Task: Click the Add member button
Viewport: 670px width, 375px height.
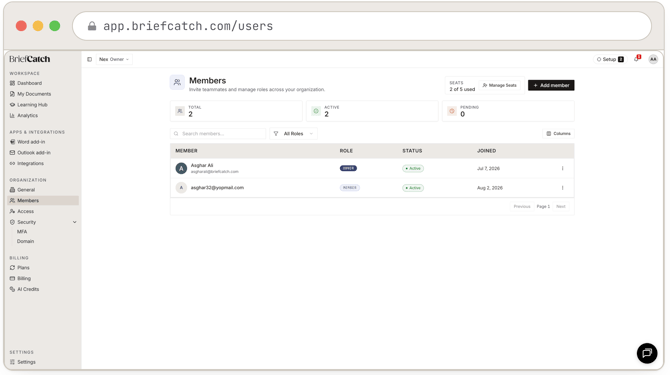Action: [551, 85]
